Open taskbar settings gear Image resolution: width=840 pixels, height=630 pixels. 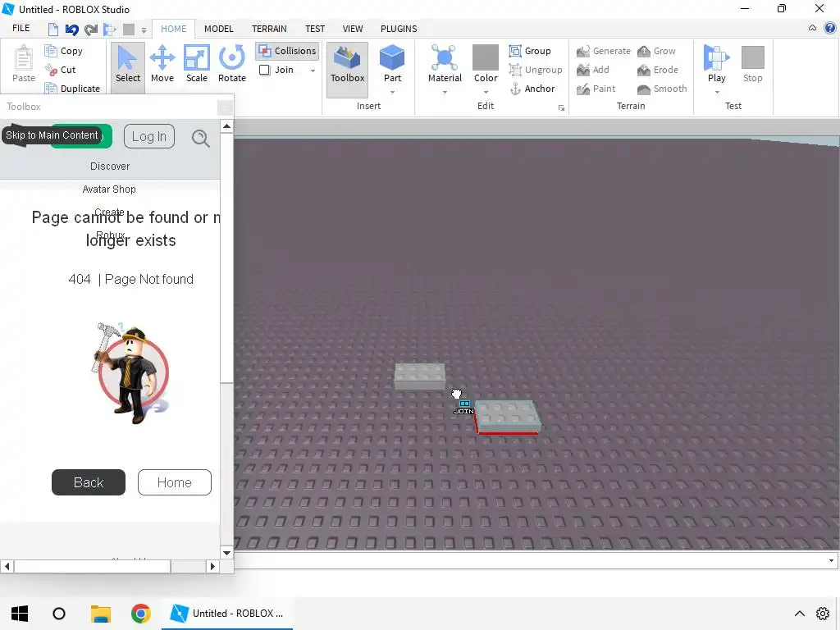[823, 614]
